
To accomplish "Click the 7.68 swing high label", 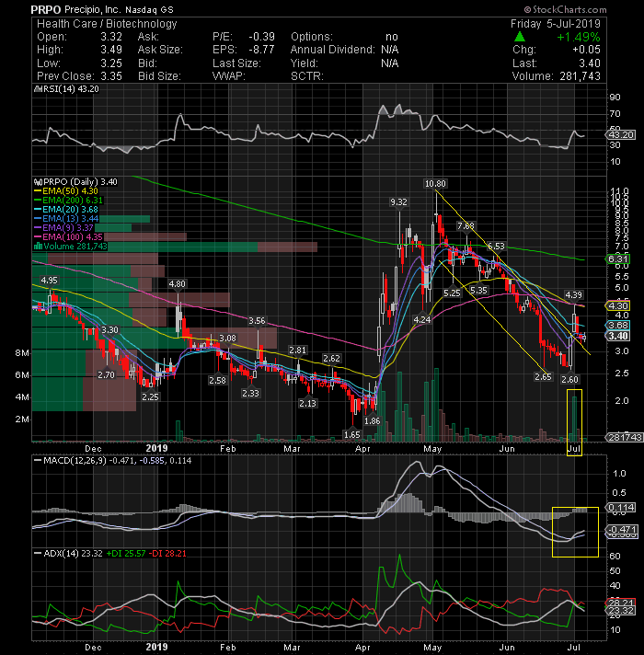I will click(x=466, y=226).
